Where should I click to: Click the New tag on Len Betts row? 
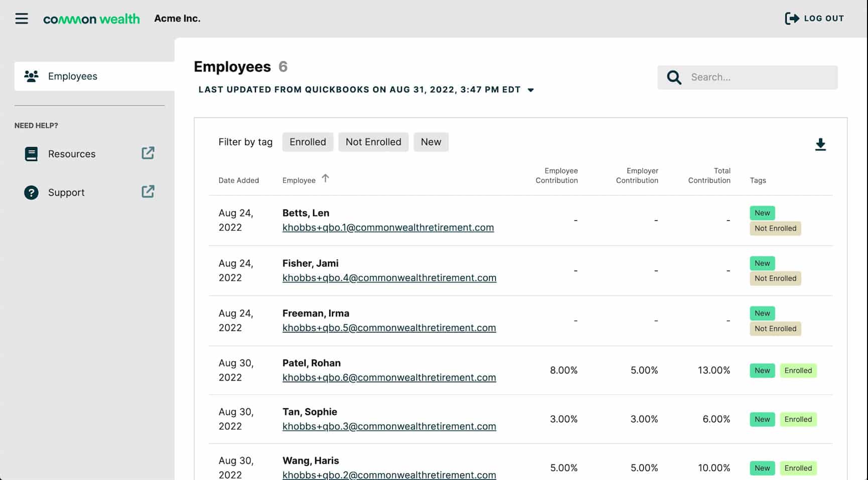[x=762, y=213]
